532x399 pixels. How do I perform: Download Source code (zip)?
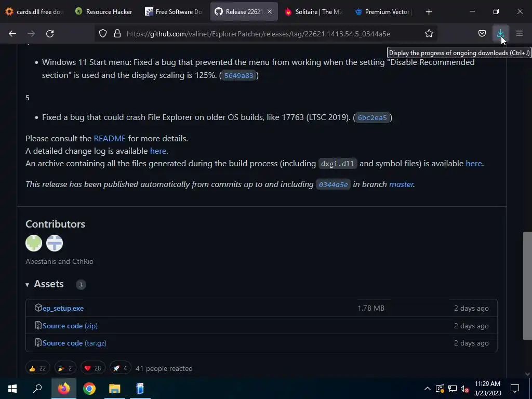point(70,326)
